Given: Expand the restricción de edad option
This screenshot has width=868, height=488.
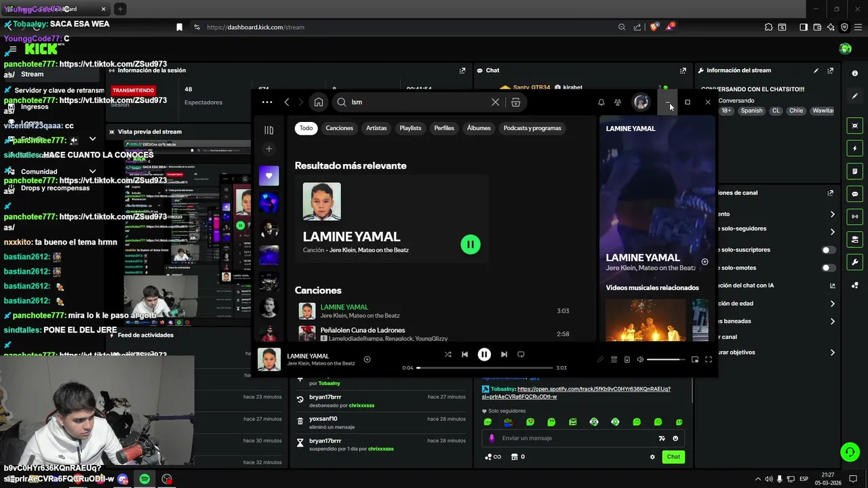Looking at the screenshot, I should 832,304.
